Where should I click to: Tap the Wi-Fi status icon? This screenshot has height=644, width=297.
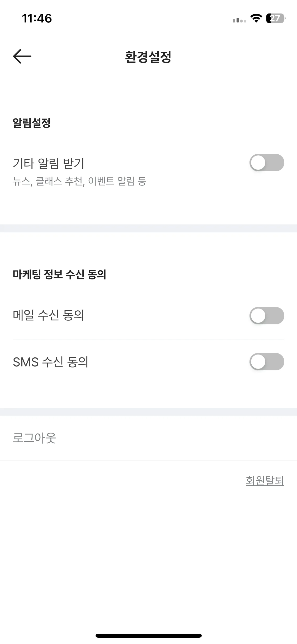point(256,18)
